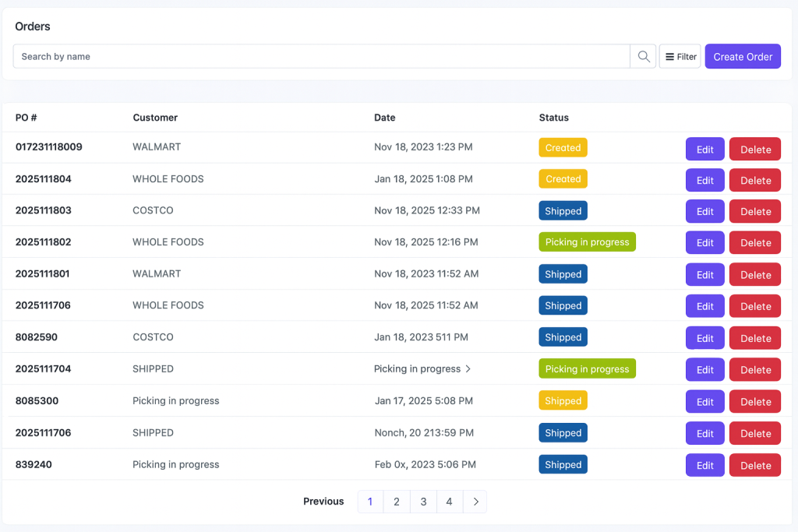The height and width of the screenshot is (532, 798).
Task: Edit the WALMART order 017231118009
Action: pos(704,148)
